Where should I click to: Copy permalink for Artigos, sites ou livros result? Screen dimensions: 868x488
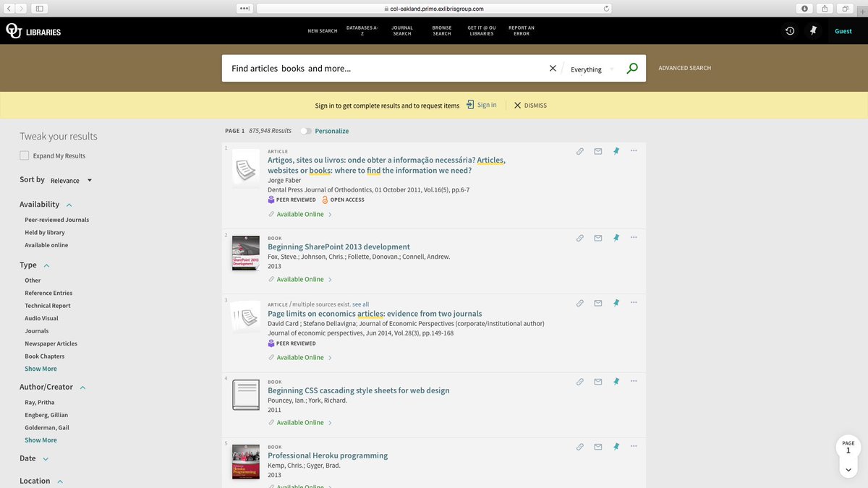coord(579,151)
